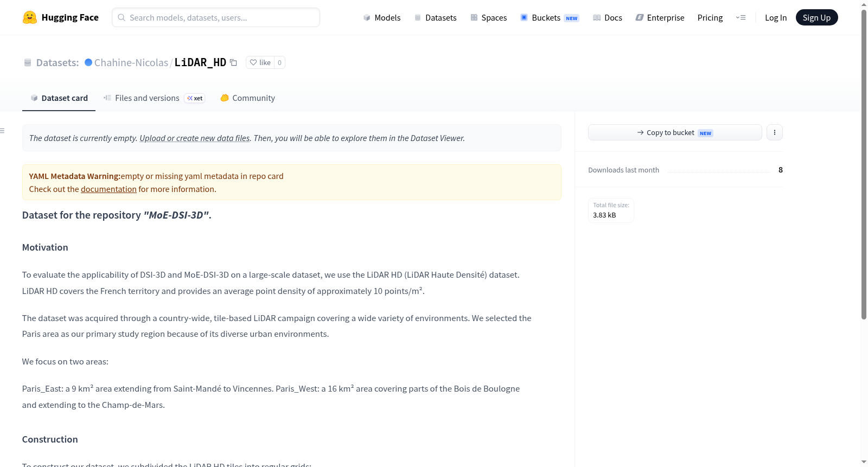Open the Pricing page

click(x=710, y=17)
